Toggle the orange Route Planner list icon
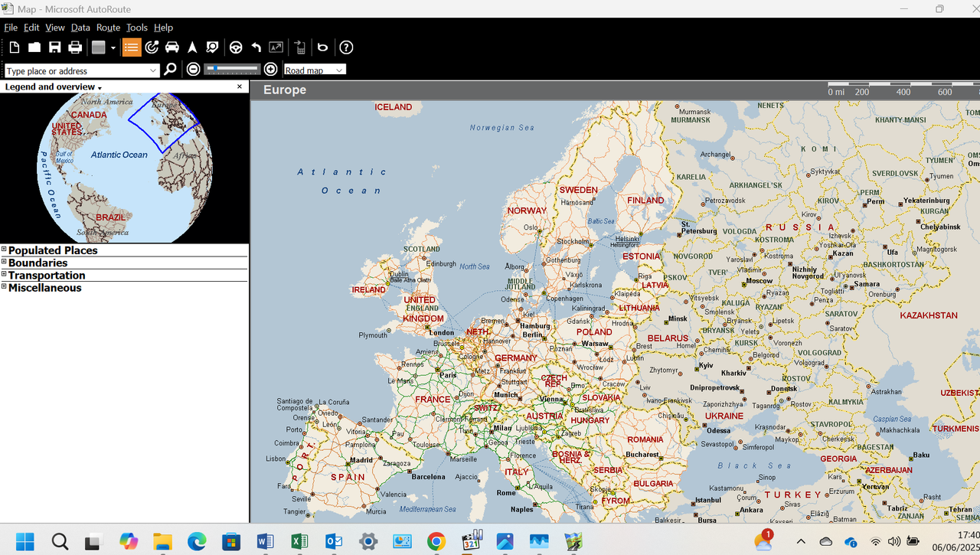Viewport: 980px width, 555px height. (132, 47)
